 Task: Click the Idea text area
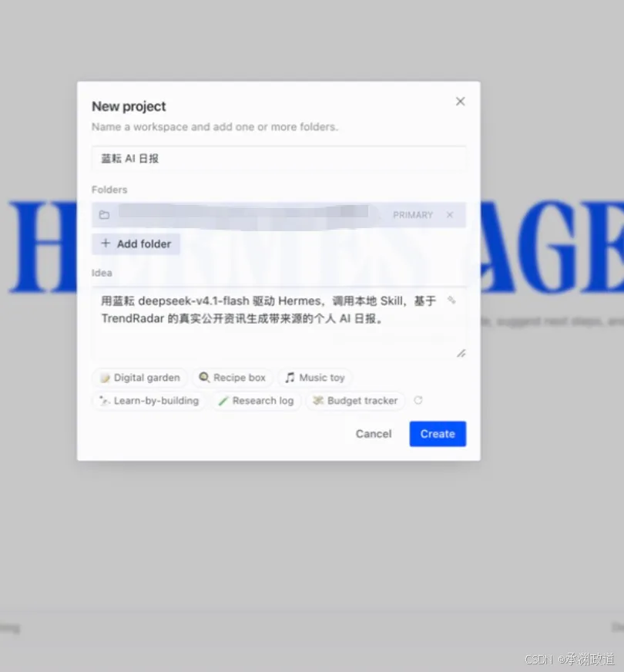point(278,323)
